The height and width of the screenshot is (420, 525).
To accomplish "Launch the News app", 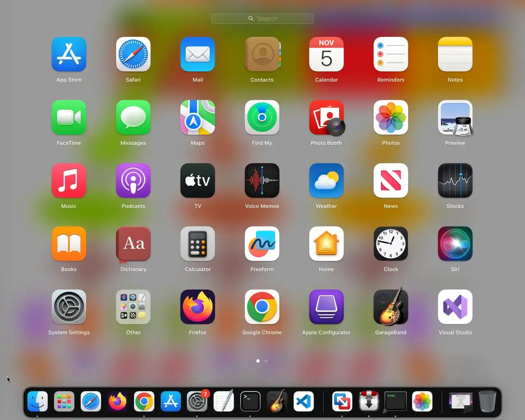I will [391, 180].
